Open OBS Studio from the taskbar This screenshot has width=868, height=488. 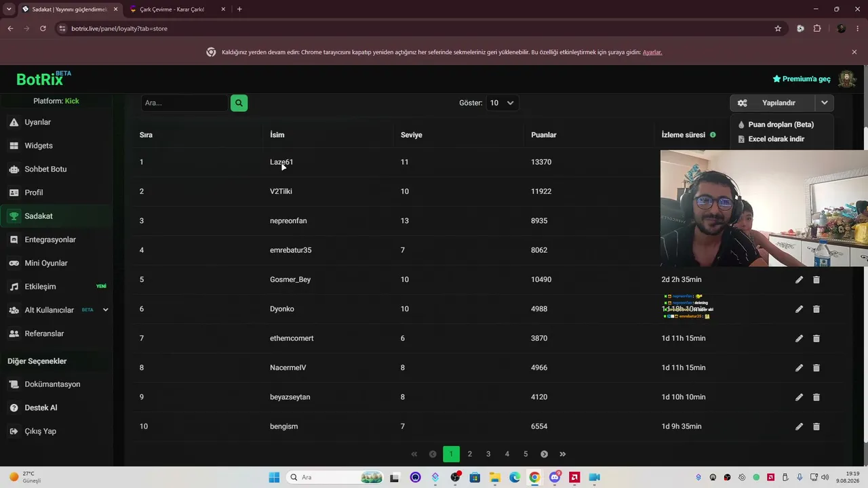coord(455,477)
